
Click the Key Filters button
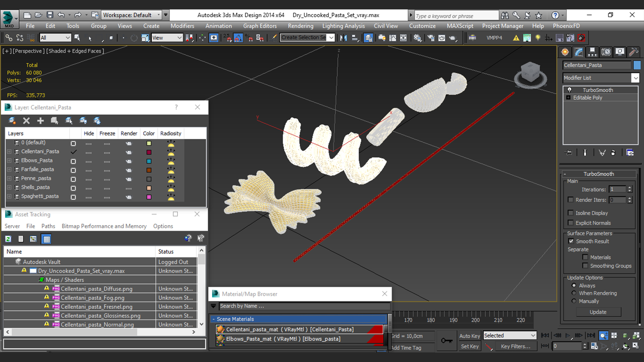[516, 347]
